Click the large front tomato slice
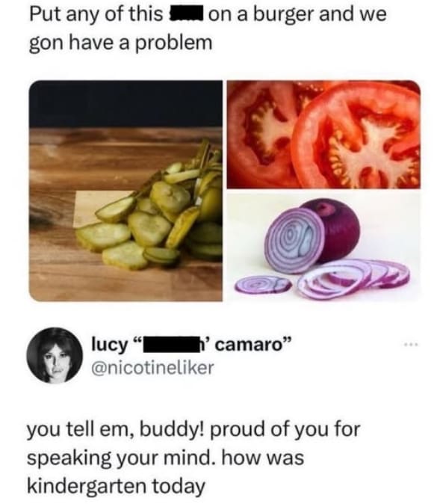This screenshot has height=504, width=440. [356, 137]
